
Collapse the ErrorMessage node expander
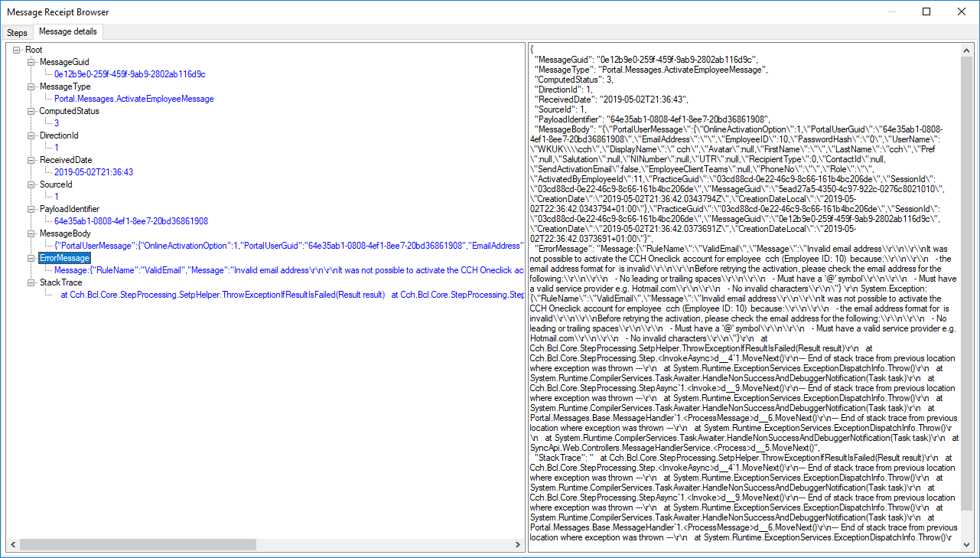click(x=31, y=258)
